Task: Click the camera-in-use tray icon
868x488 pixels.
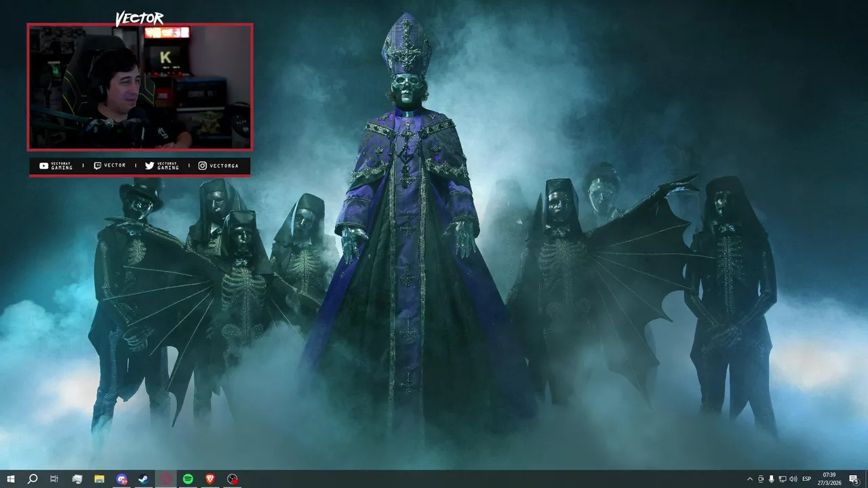Action: point(761,479)
